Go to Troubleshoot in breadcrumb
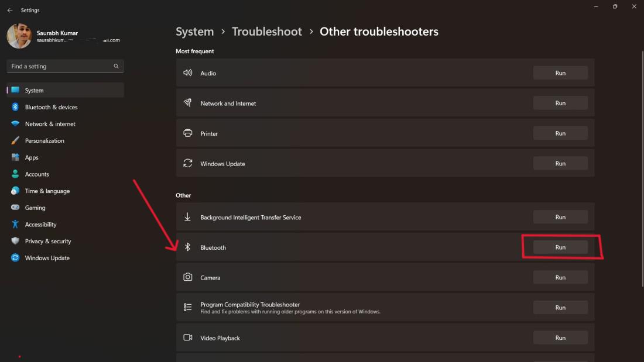Viewport: 644px width, 362px height. click(267, 32)
